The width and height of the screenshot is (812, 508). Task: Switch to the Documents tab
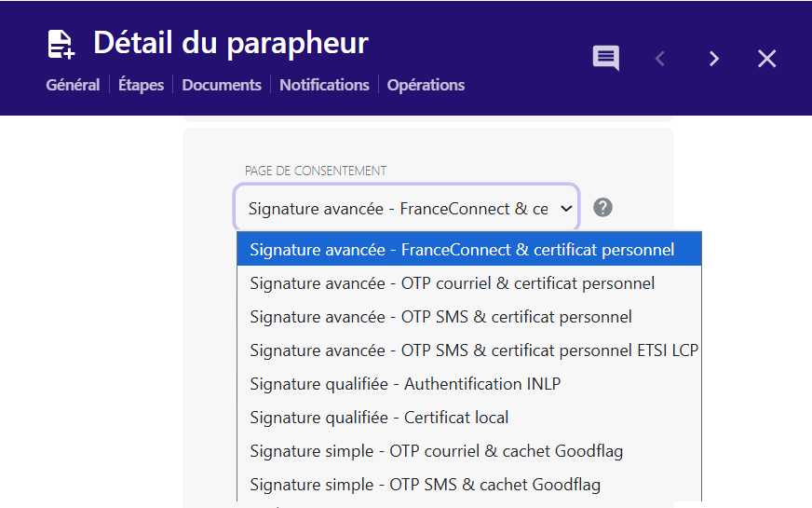pyautogui.click(x=222, y=85)
